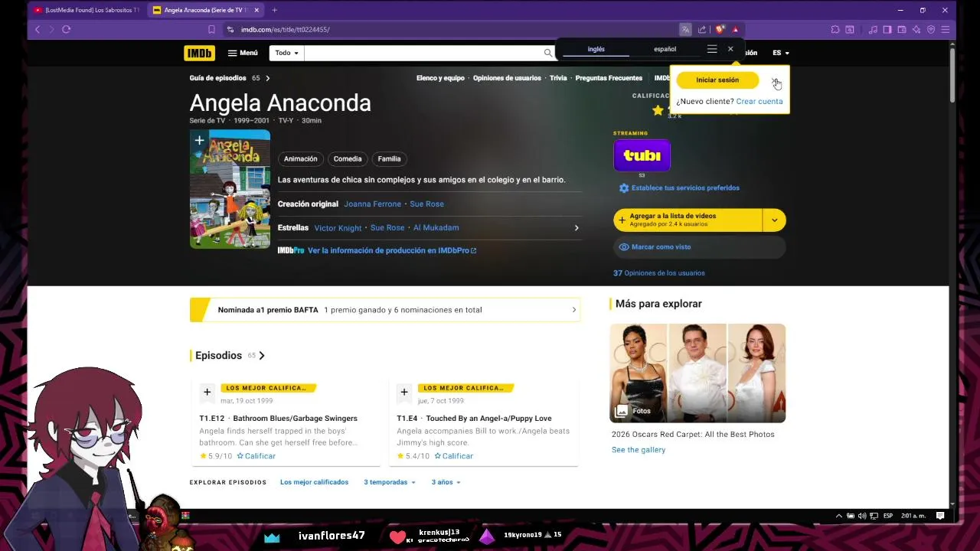Open the 3 años dropdown
Screen dimensions: 980x551
446,482
